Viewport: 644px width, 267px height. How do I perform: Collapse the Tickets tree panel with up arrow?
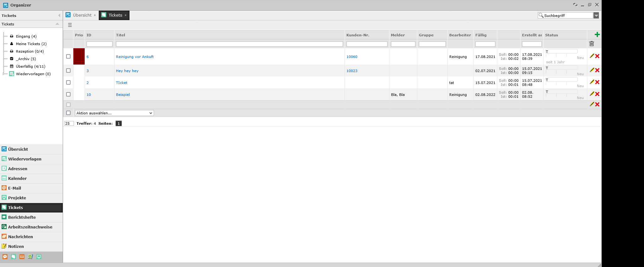[57, 24]
